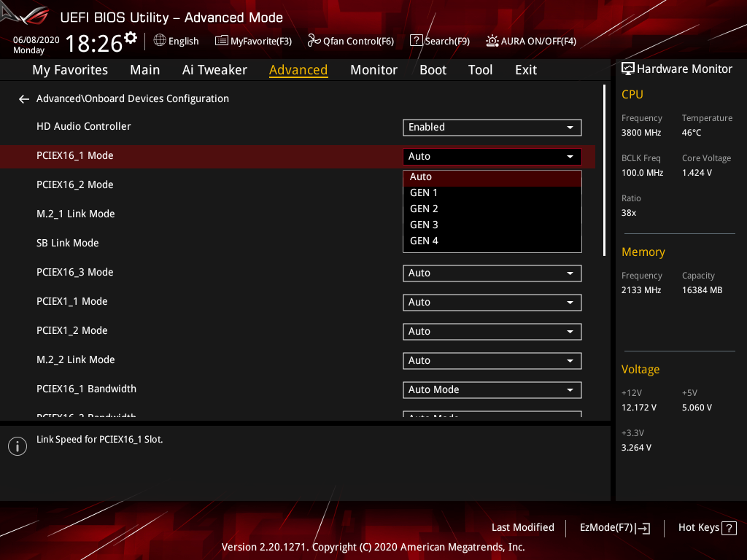Select the PCIEX1_2 Mode label
Viewport: 747px width, 560px height.
pyautogui.click(x=72, y=330)
